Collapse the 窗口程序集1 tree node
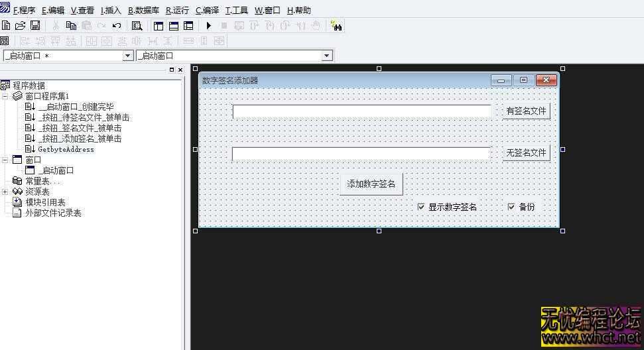This screenshot has height=350, width=644. [x=5, y=96]
